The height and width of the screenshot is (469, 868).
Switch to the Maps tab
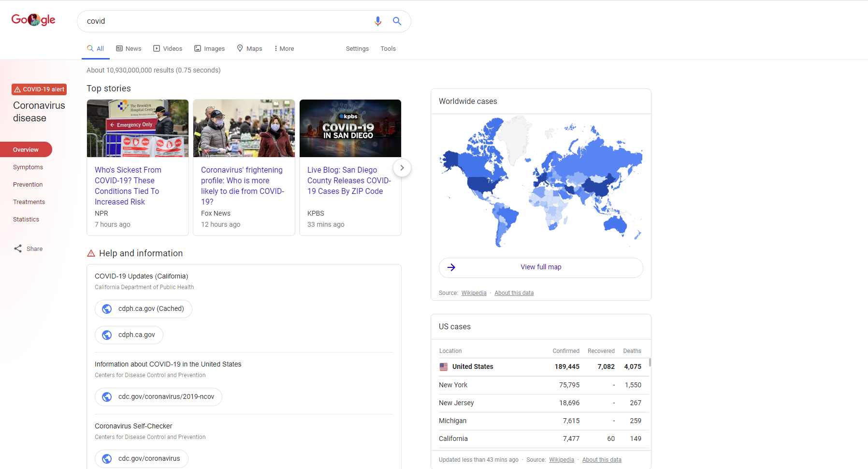[249, 49]
